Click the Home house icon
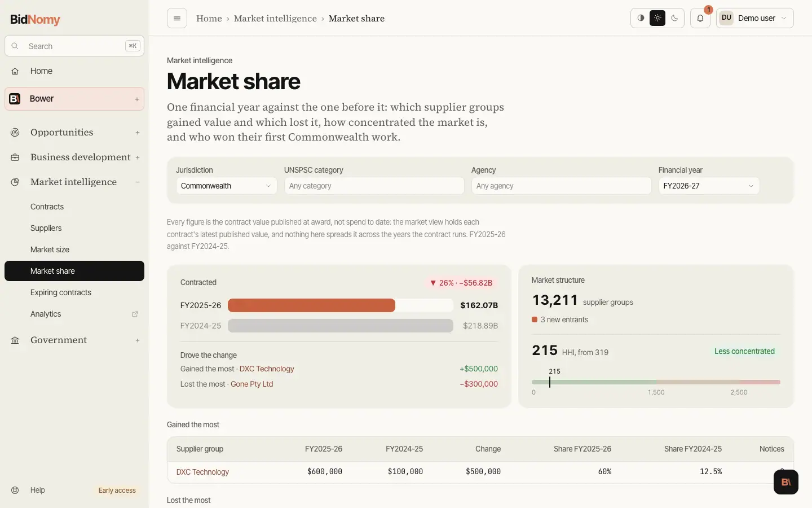Screen dimensions: 812x508 point(15,71)
